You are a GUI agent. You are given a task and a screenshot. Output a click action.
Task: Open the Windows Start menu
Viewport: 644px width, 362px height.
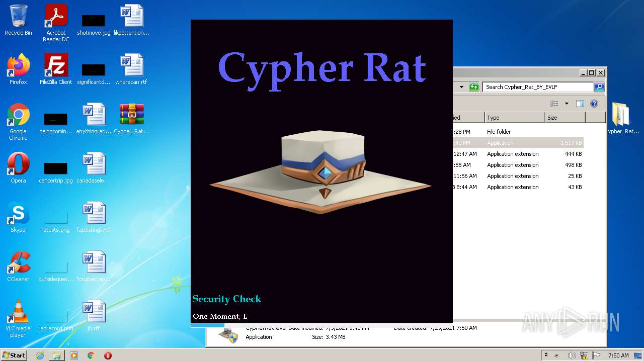14,355
